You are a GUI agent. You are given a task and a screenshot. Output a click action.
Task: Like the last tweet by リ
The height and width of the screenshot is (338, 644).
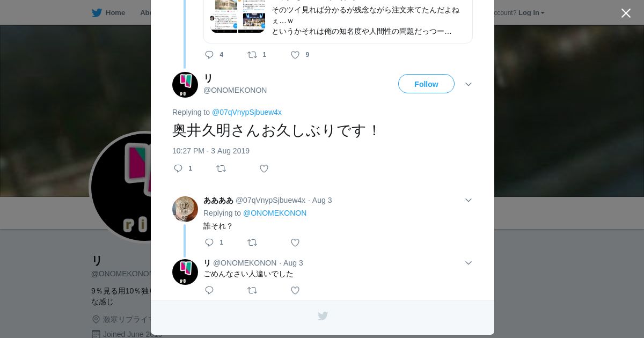click(x=295, y=290)
